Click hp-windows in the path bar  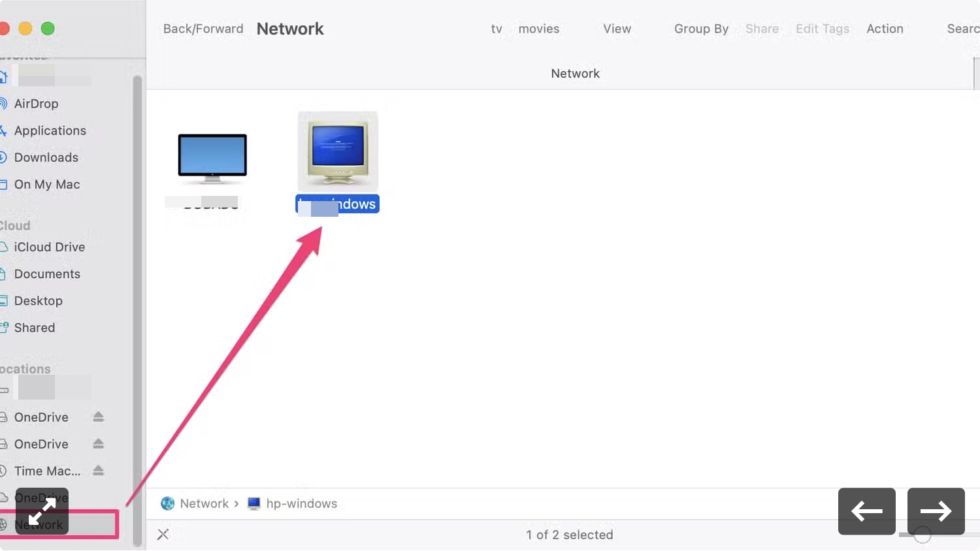pos(301,503)
